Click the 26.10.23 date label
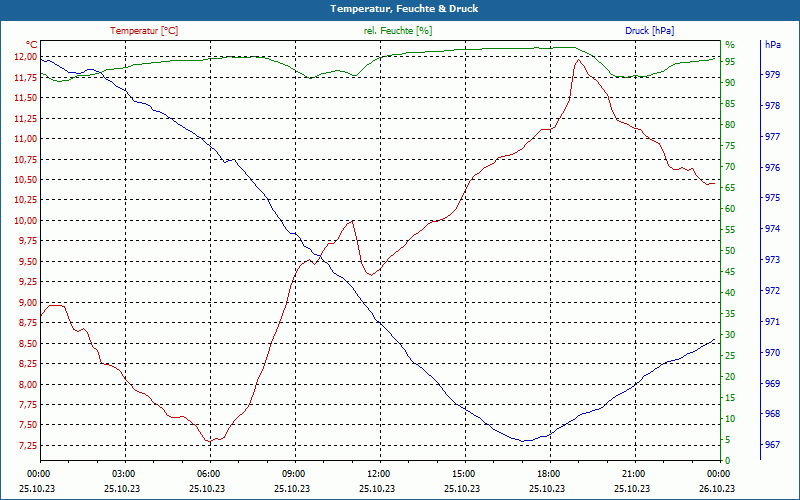 pyautogui.click(x=717, y=488)
